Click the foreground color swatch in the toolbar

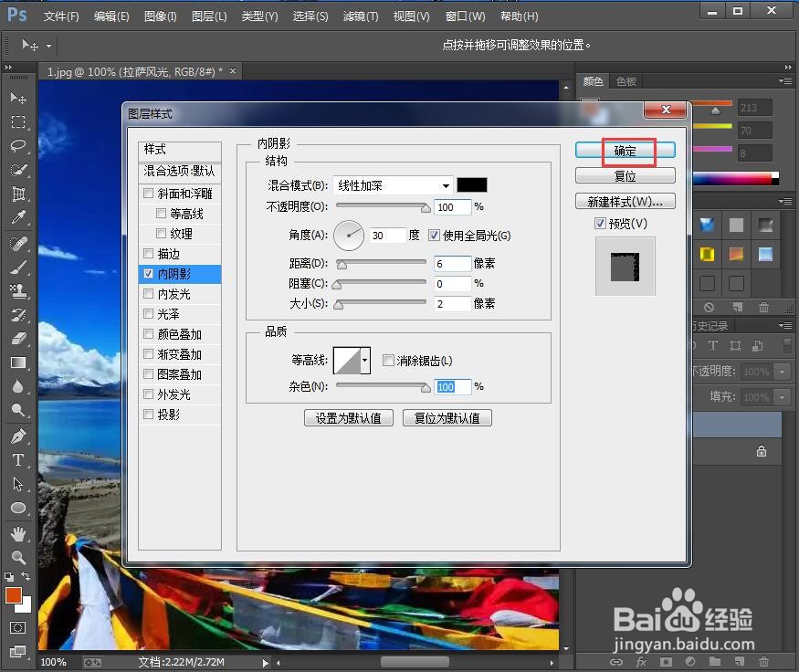14,594
